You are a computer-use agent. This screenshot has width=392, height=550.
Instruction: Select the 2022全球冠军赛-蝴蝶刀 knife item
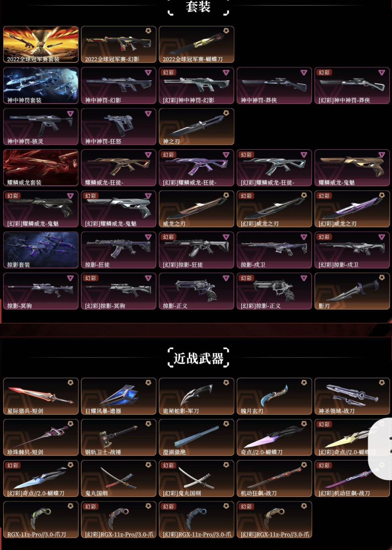point(196,44)
